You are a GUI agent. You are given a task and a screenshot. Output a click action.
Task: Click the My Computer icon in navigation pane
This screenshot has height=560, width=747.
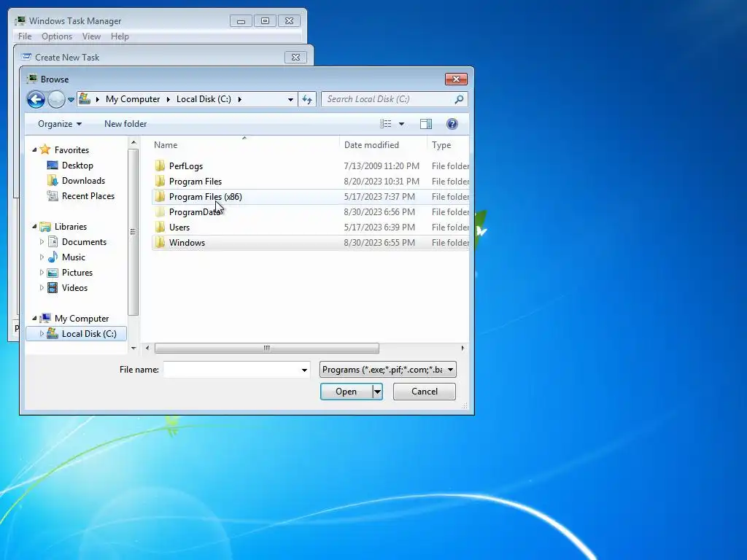[x=45, y=318]
